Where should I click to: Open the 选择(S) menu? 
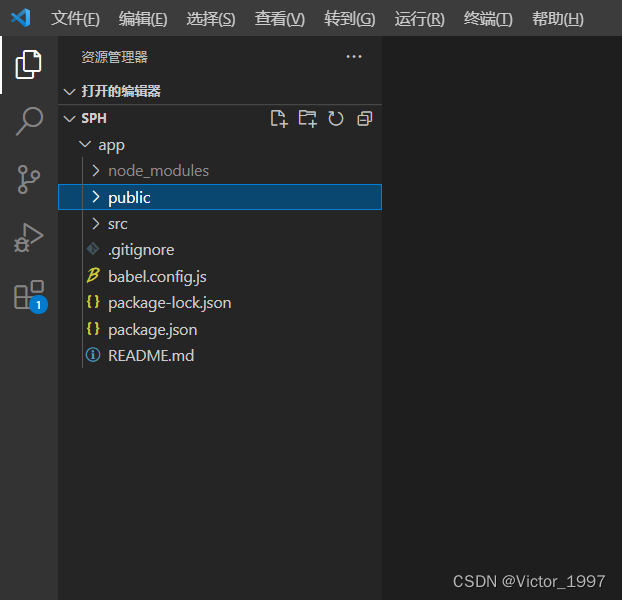click(211, 19)
